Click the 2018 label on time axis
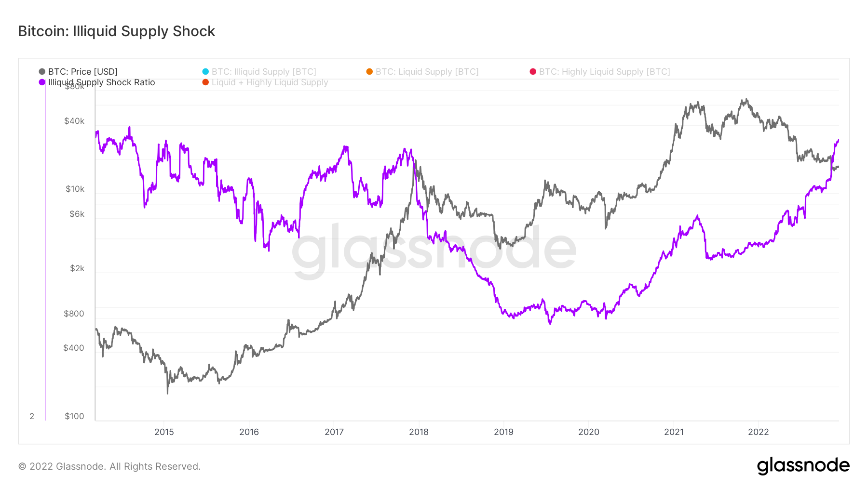Image resolution: width=868 pixels, height=488 pixels. [419, 432]
